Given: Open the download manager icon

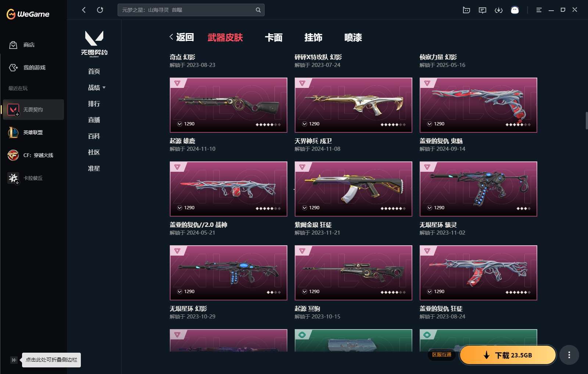Looking at the screenshot, I should pos(499,10).
